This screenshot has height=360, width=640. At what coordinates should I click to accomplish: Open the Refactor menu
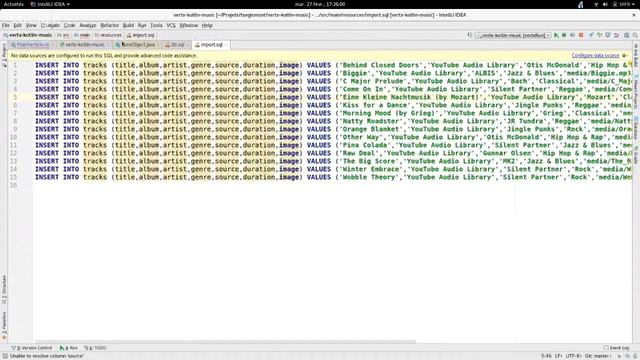[x=110, y=25]
